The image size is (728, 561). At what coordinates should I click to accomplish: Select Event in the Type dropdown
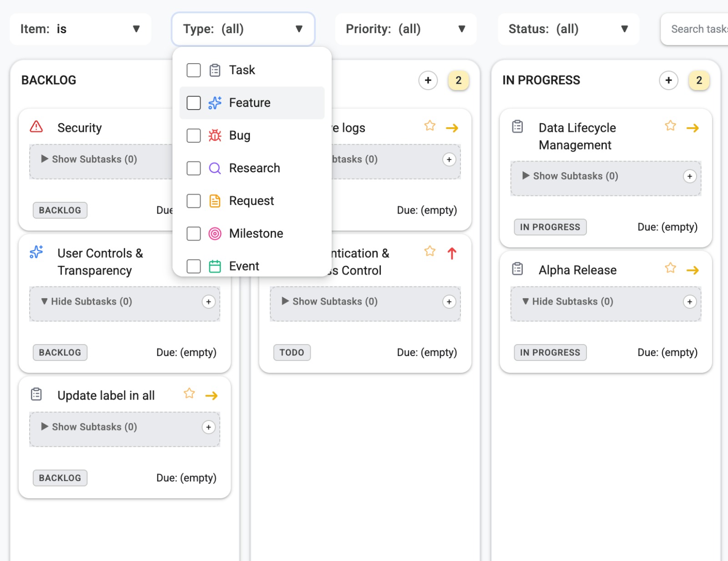coord(244,266)
